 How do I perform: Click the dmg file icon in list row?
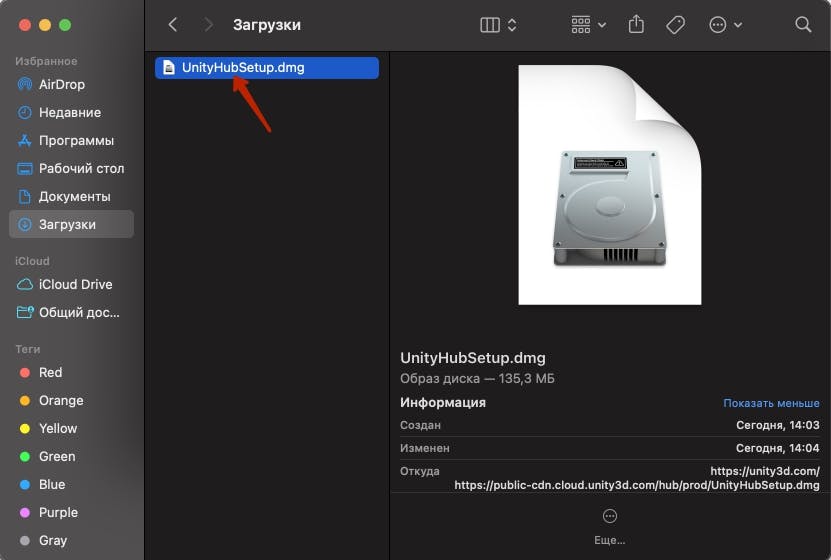coord(169,68)
